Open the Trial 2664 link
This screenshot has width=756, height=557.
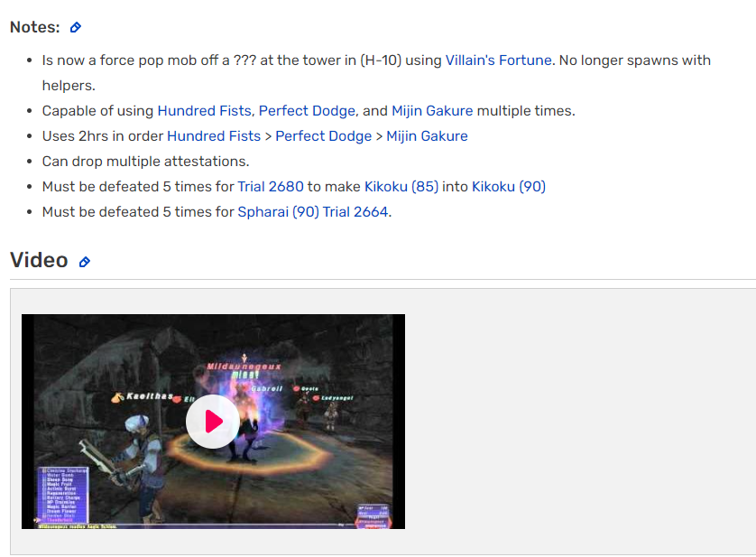pyautogui.click(x=355, y=212)
